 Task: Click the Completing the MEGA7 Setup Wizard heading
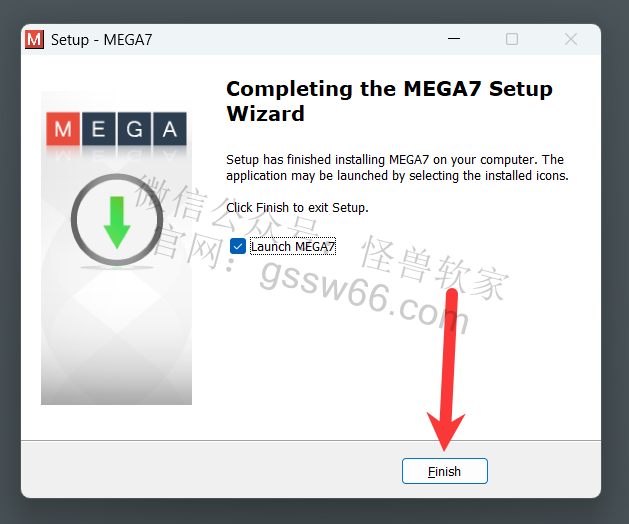389,101
